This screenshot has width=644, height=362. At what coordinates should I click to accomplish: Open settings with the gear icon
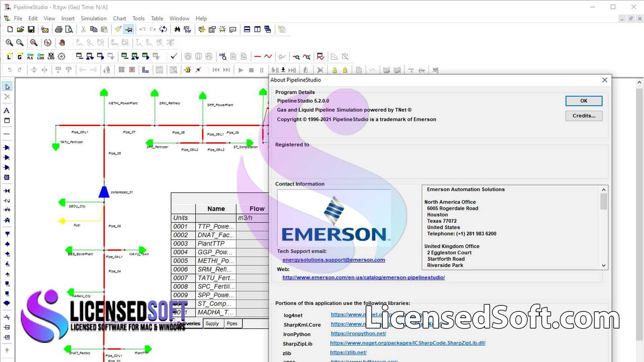pyautogui.click(x=62, y=56)
